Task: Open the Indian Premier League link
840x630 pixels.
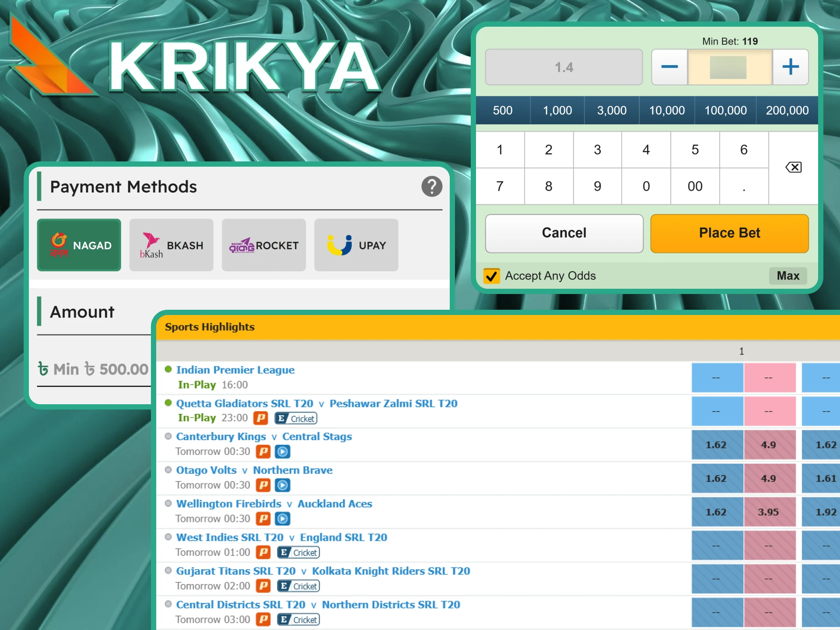Action: tap(235, 370)
